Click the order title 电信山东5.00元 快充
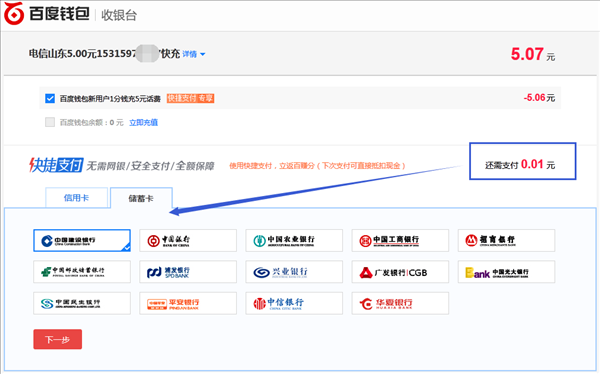 (x=104, y=54)
